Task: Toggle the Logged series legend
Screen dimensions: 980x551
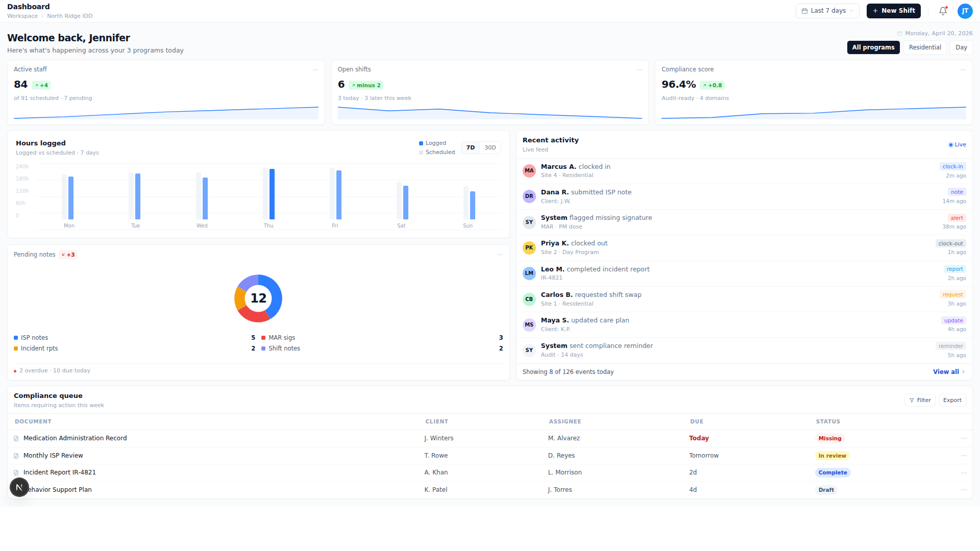Action: pyautogui.click(x=432, y=143)
